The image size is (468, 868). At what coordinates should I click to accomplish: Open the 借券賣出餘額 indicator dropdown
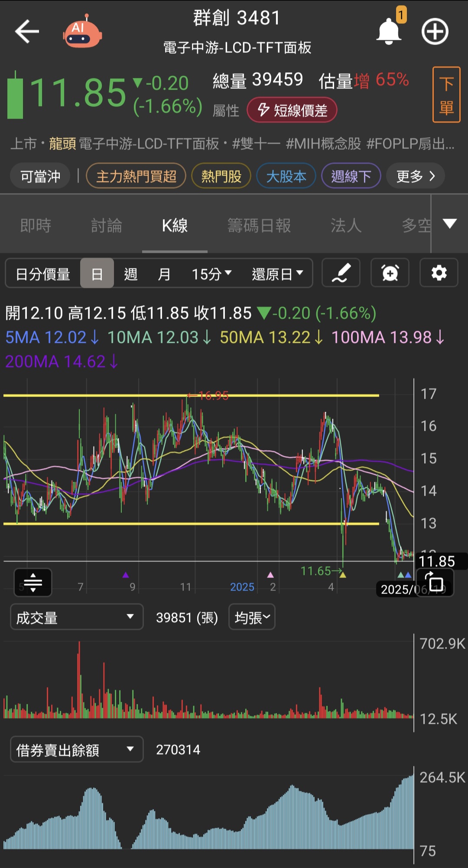coord(76,749)
